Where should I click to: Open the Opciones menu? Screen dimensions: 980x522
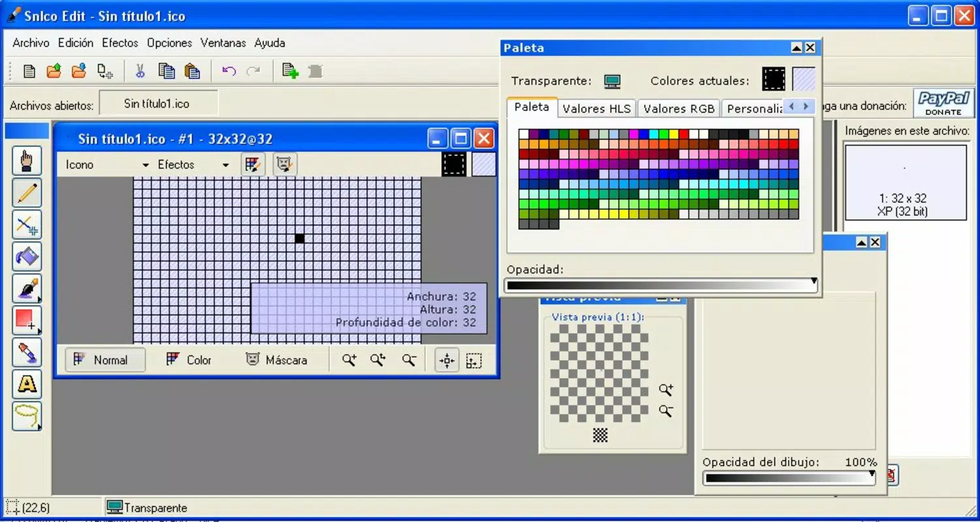[x=169, y=43]
